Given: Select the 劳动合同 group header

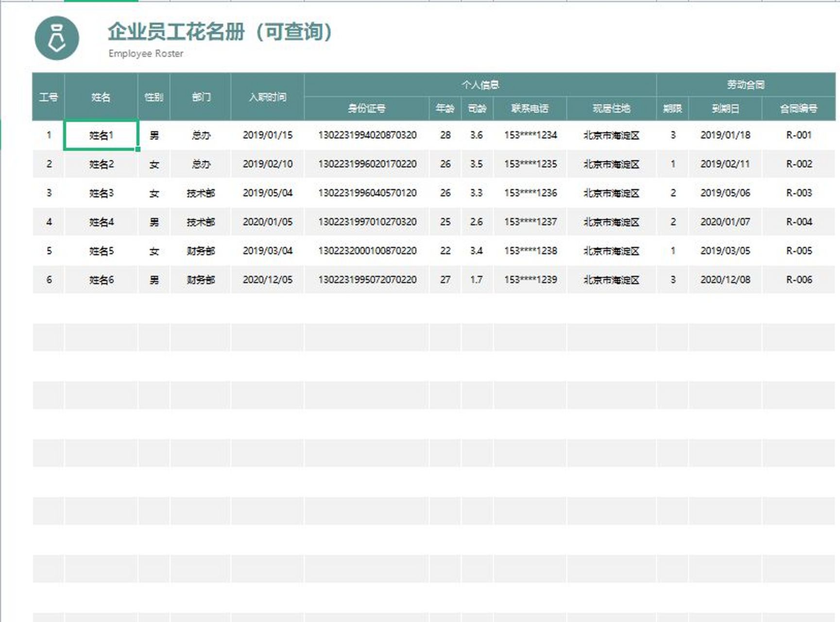Looking at the screenshot, I should 746,85.
